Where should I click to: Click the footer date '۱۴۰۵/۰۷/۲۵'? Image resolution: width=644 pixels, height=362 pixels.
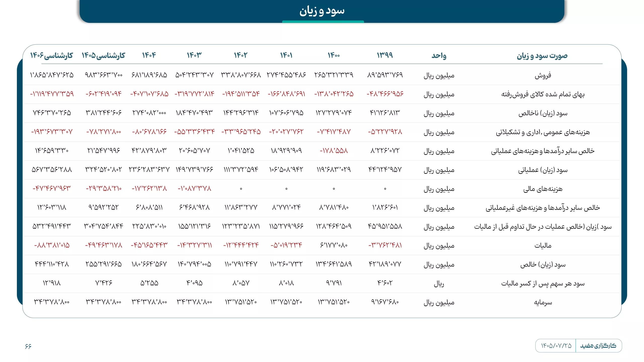tap(556, 346)
